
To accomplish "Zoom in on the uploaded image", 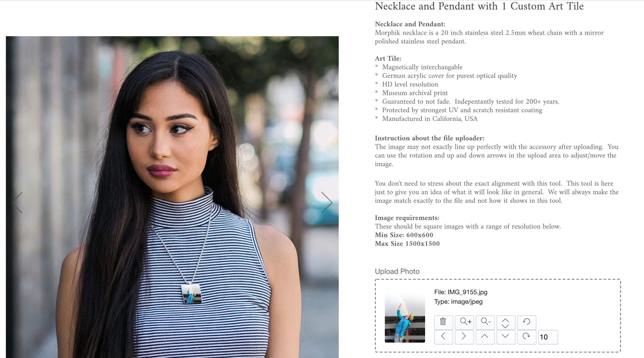I will click(x=464, y=322).
